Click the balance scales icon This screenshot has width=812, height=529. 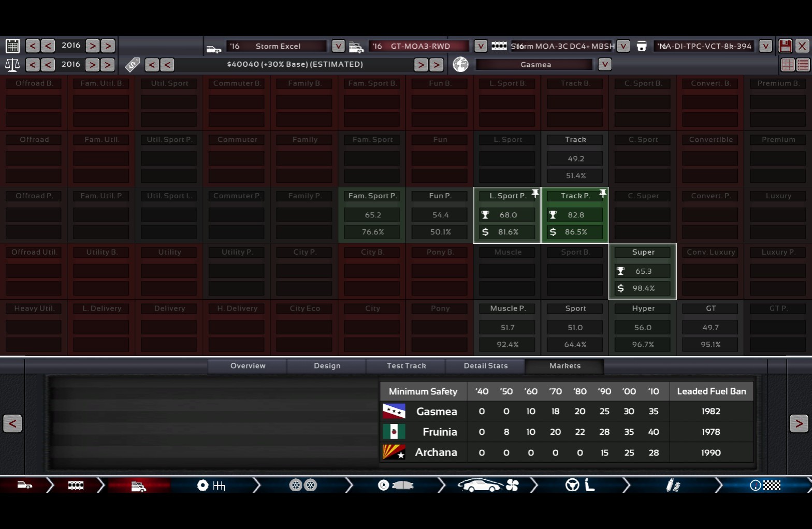12,65
